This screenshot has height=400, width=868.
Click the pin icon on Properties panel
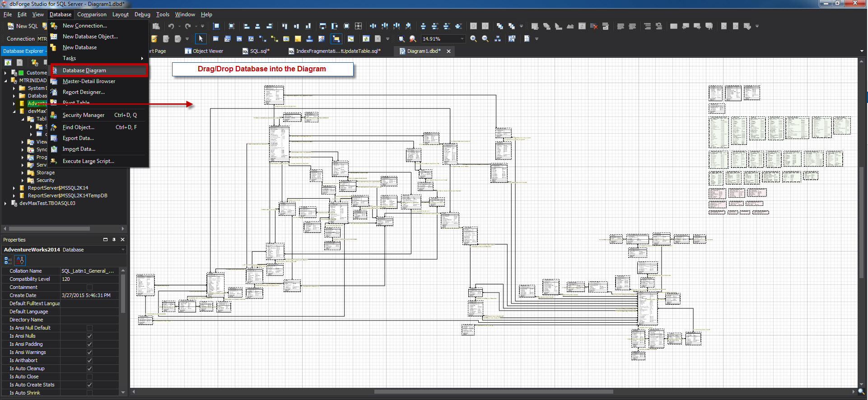(x=114, y=240)
